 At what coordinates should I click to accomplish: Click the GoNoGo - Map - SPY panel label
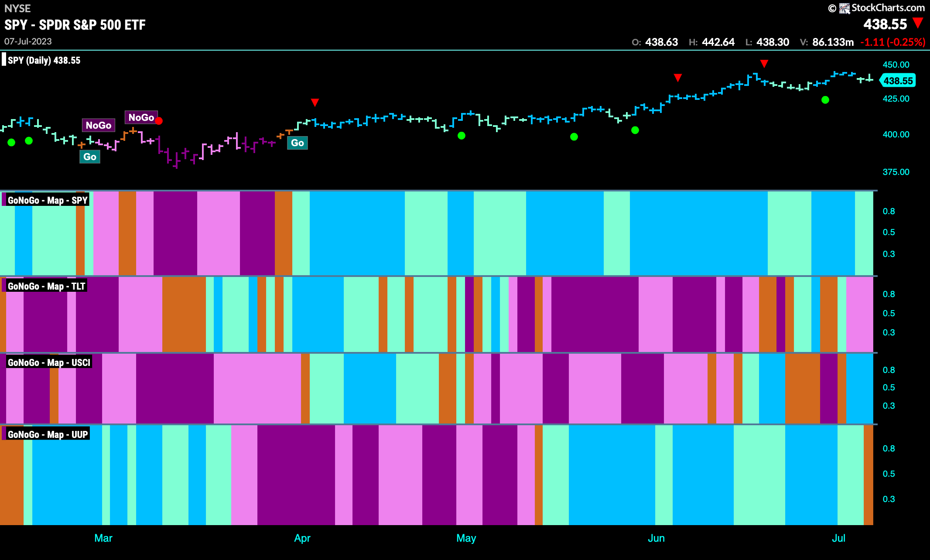coord(48,200)
